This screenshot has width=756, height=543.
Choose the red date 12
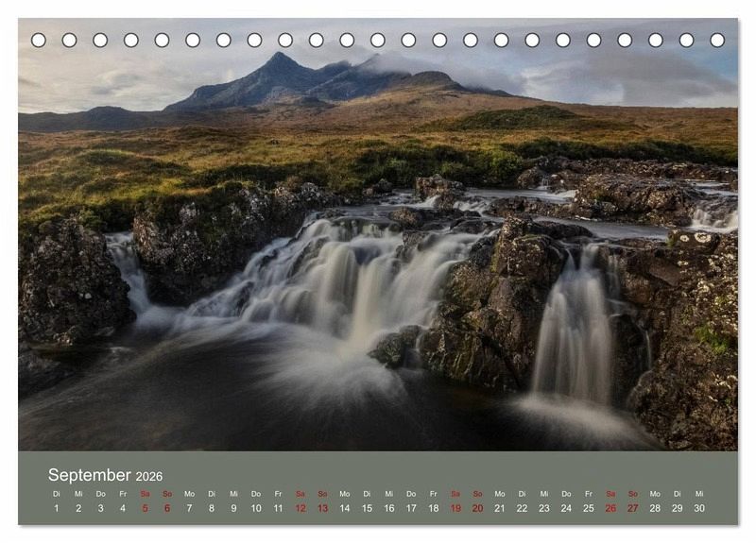(x=300, y=508)
